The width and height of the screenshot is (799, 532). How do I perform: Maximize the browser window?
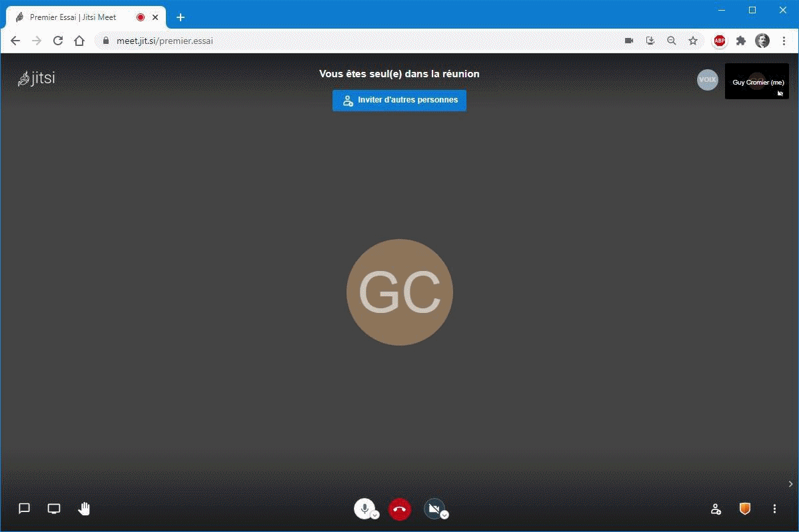click(x=752, y=10)
